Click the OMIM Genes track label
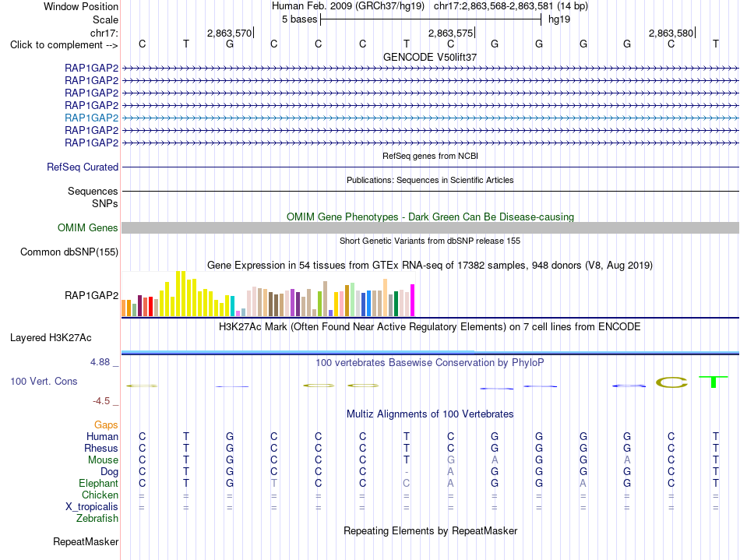The image size is (740, 560). coord(88,228)
